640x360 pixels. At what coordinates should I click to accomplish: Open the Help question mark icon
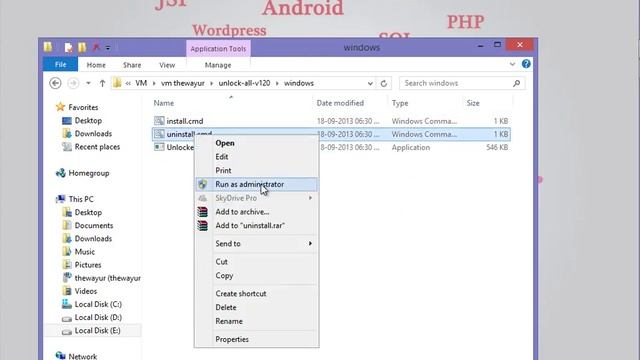(526, 64)
